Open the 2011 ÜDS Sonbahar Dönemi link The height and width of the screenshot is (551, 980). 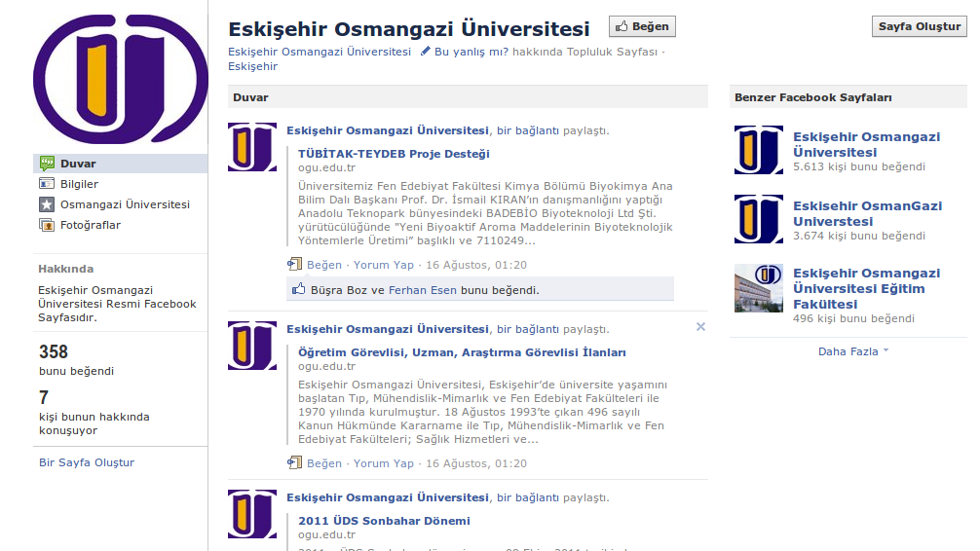[384, 521]
